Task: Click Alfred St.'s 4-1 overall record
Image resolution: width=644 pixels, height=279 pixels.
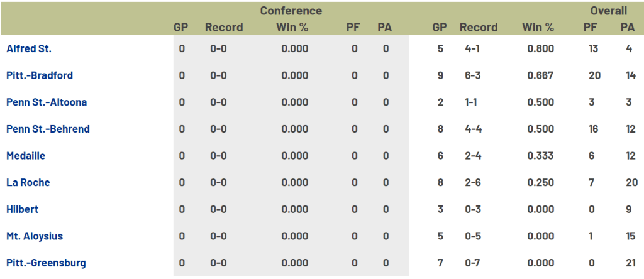Action: [470, 48]
